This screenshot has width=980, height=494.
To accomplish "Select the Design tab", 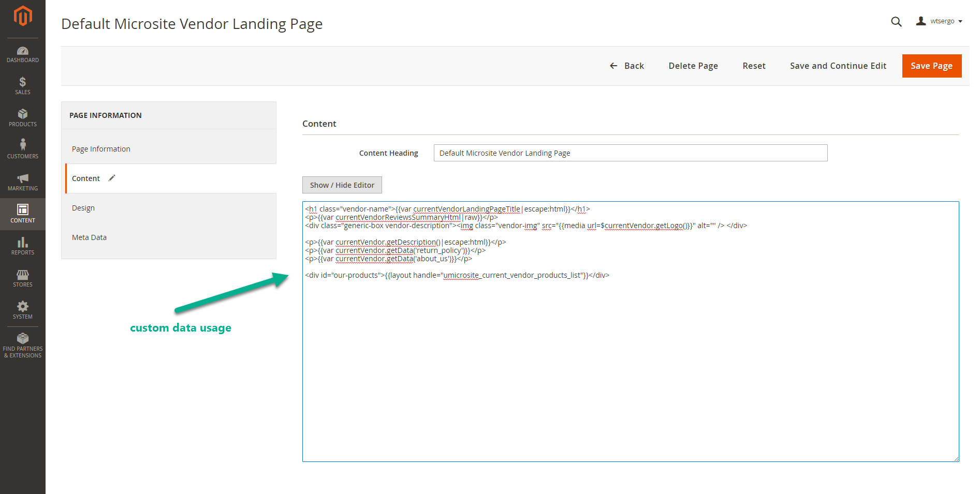I will pyautogui.click(x=169, y=208).
